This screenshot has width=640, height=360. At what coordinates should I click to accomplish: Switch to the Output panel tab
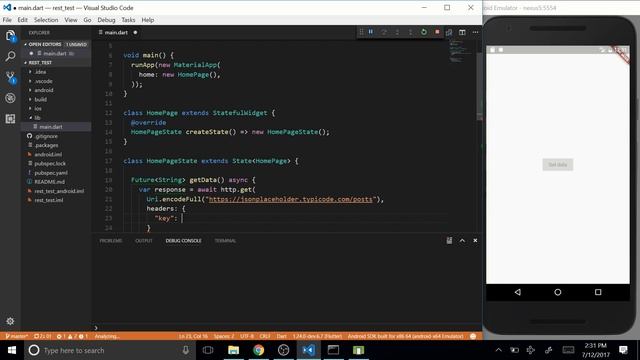click(x=144, y=241)
